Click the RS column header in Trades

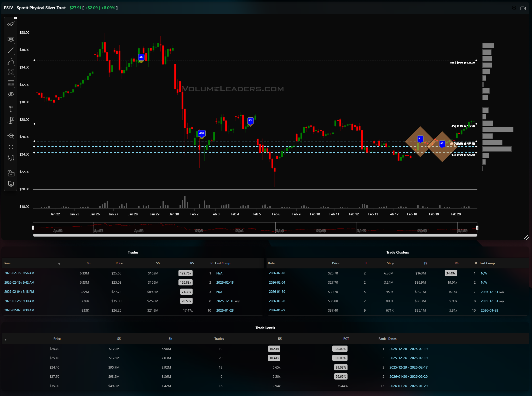point(192,263)
